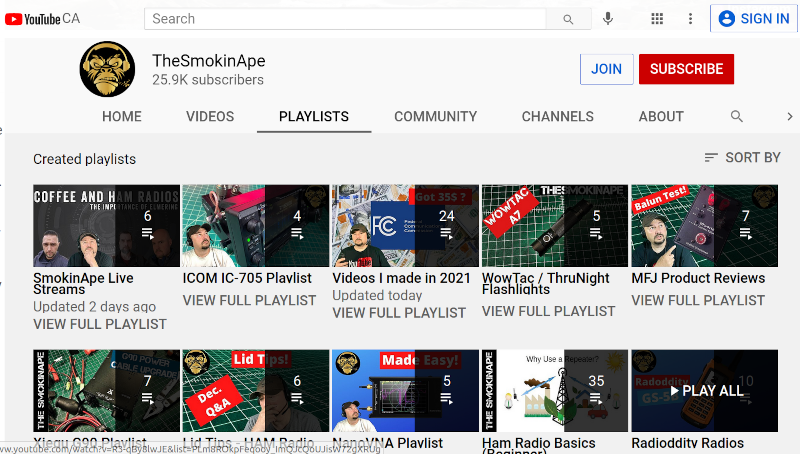
Task: Switch to the Home tab
Action: pos(122,116)
